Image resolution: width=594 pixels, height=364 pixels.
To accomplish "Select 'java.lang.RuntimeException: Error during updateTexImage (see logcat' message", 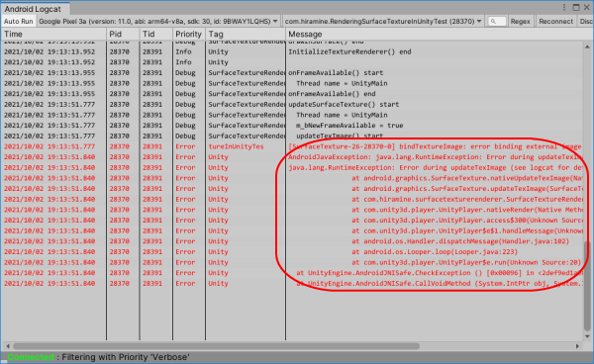I will [x=436, y=167].
